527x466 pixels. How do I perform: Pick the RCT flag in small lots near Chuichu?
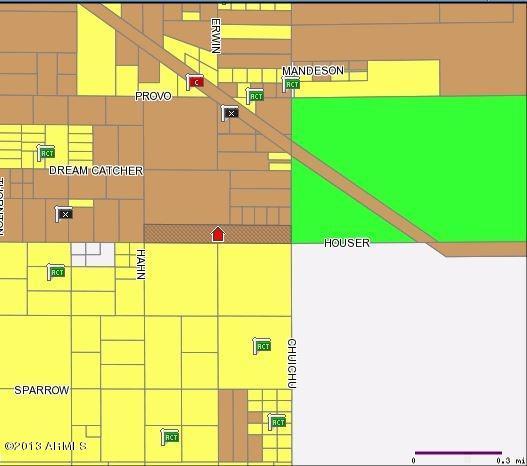[x=277, y=422]
